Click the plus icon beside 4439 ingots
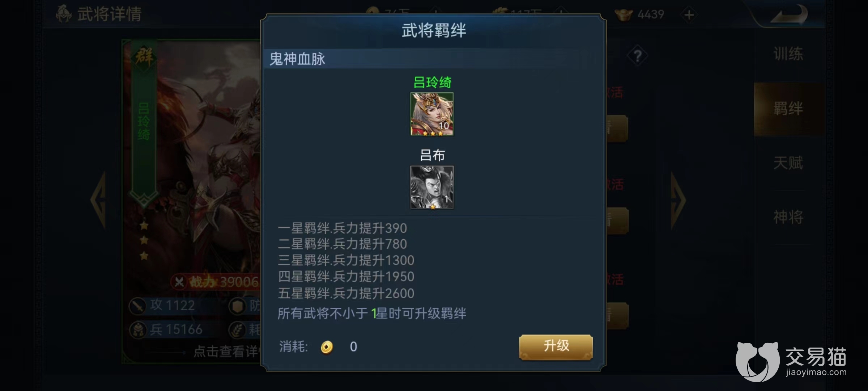The image size is (868, 391). coord(689,15)
